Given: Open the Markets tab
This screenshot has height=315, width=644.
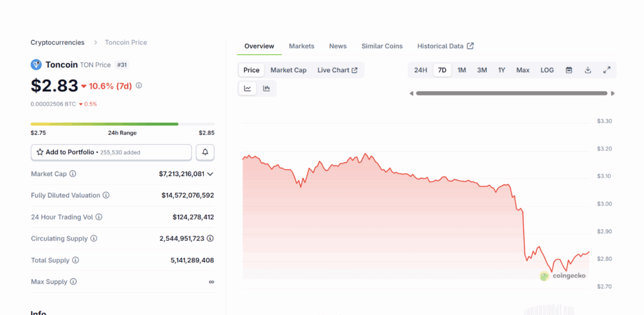Looking at the screenshot, I should click(x=301, y=47).
